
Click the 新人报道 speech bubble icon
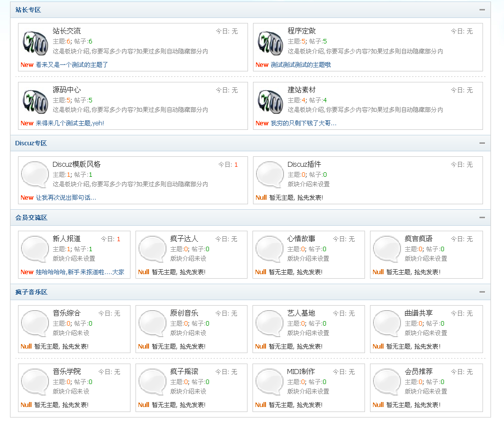(x=34, y=249)
